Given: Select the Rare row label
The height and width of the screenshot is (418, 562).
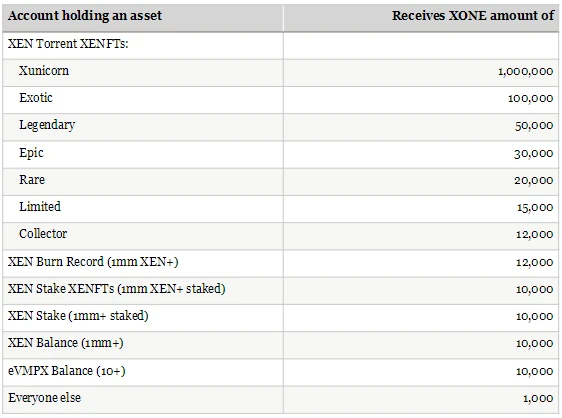Looking at the screenshot, I should click(32, 180).
